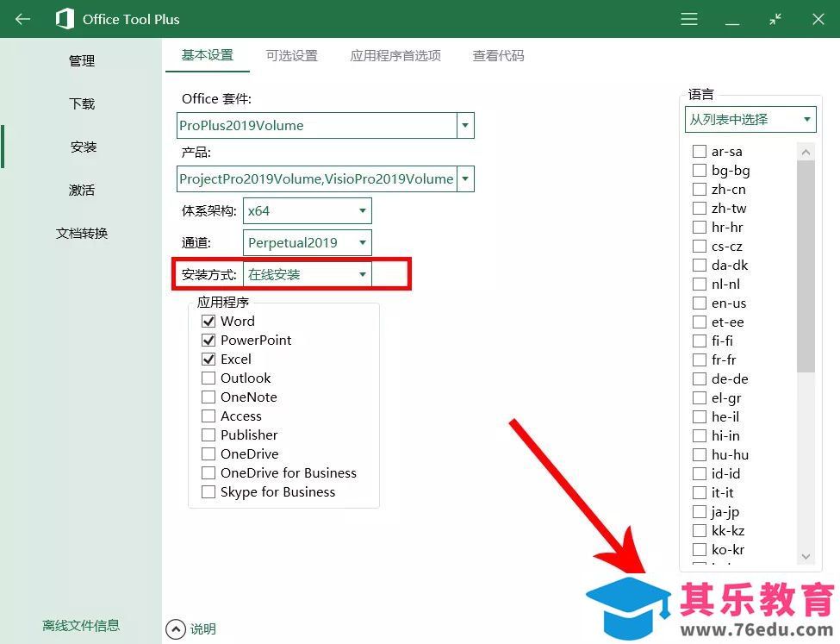Switch to the 可选设置 tab
The height and width of the screenshot is (644, 840).
pyautogui.click(x=292, y=55)
